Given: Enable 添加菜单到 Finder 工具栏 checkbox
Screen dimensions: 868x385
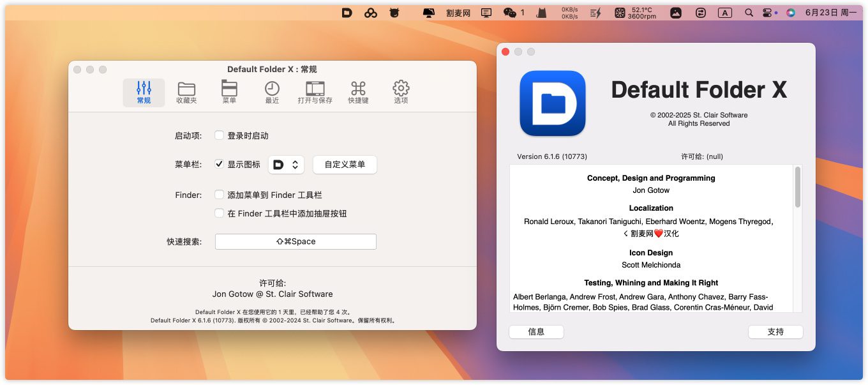Looking at the screenshot, I should point(220,195).
